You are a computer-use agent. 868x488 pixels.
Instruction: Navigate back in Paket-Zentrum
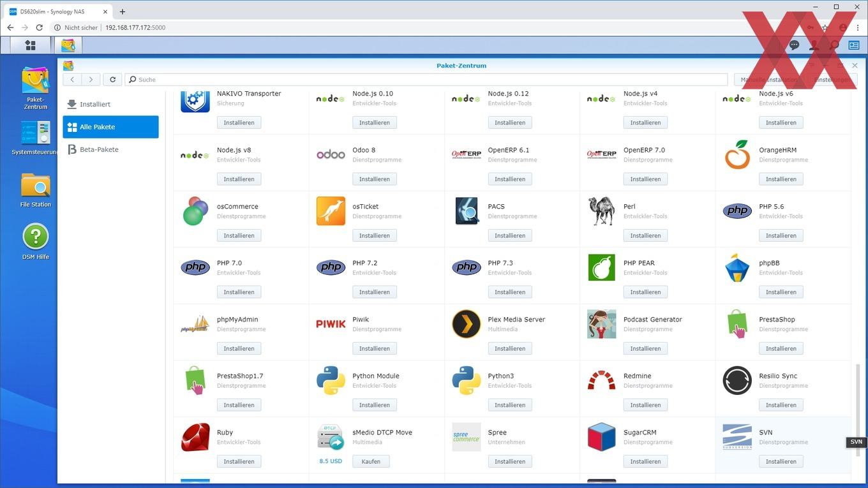72,80
